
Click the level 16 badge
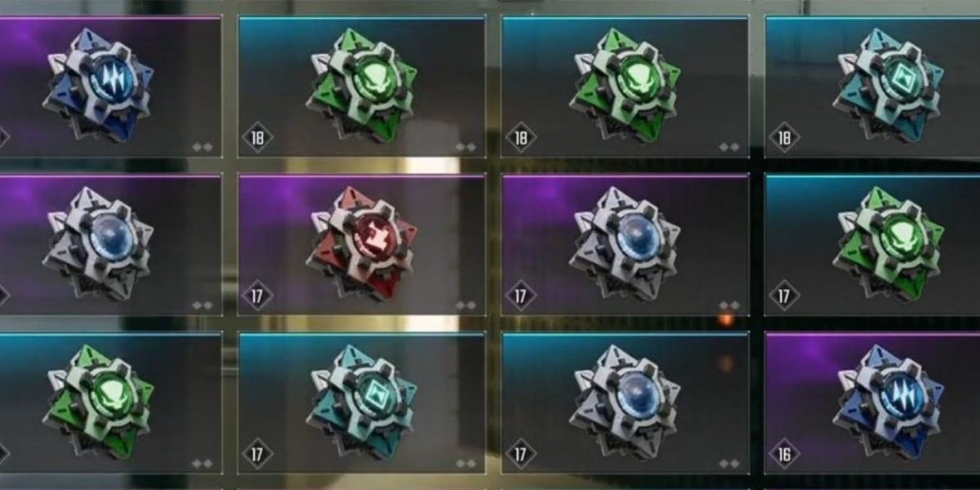pyautogui.click(x=785, y=453)
